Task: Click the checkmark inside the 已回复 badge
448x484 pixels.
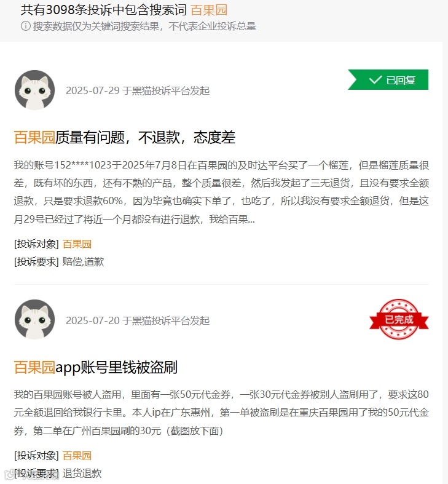Action: pyautogui.click(x=375, y=80)
